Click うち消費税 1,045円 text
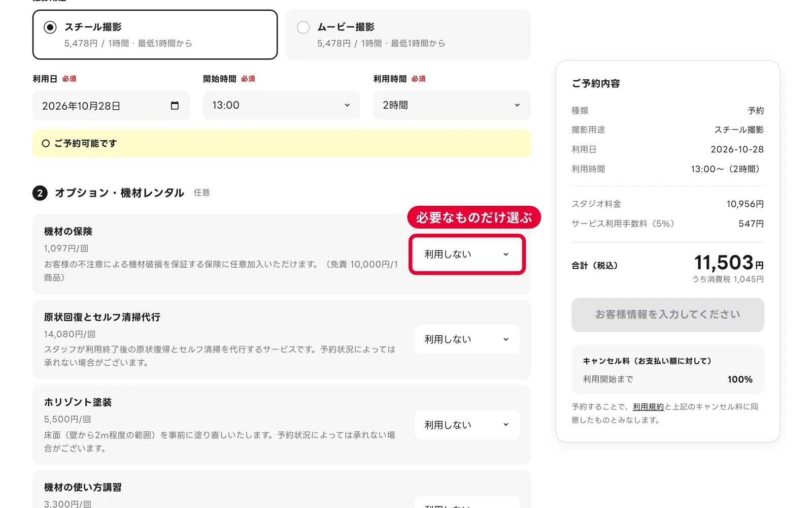812x508 pixels. 728,279
